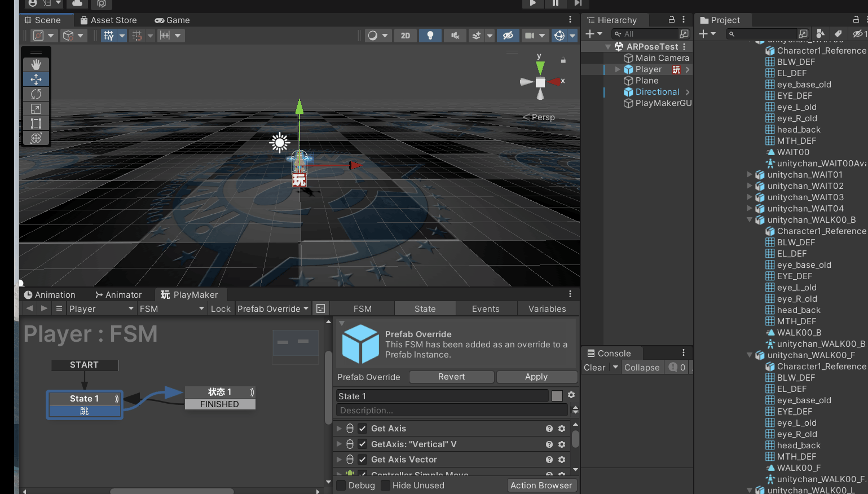The image size is (868, 494).
Task: Collapse the unitychan_WALK00_B prefab
Action: tap(750, 219)
